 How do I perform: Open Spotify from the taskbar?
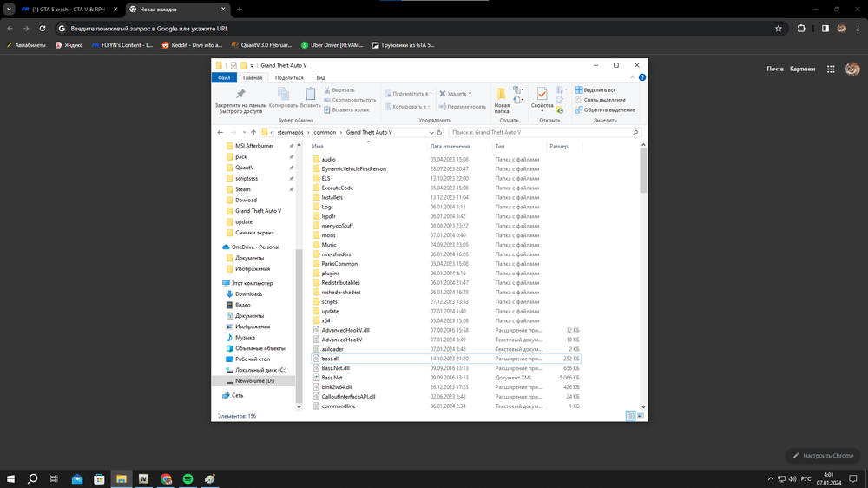click(x=188, y=479)
